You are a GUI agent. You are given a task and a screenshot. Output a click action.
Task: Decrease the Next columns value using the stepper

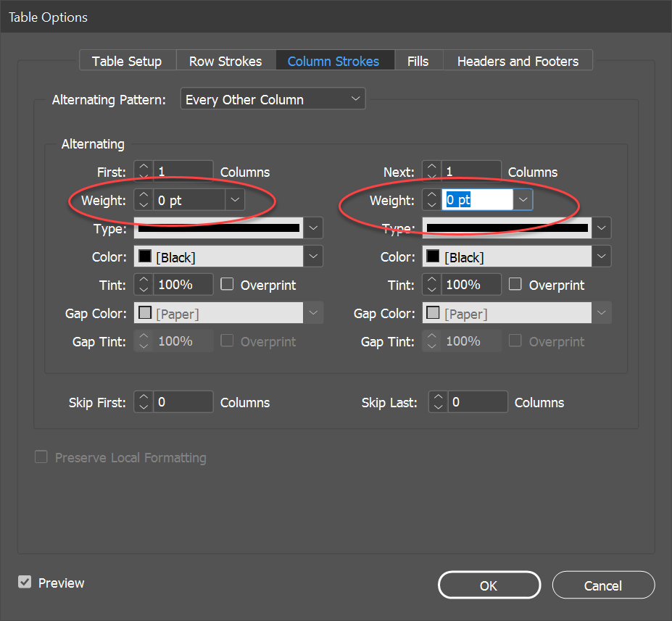point(433,175)
